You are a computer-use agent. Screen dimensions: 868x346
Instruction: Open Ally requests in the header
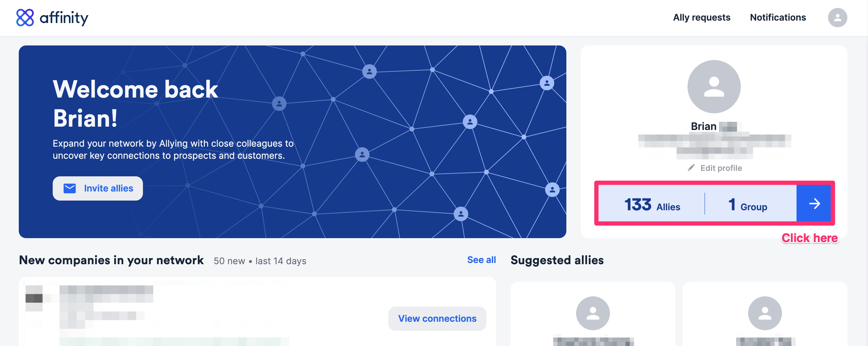coord(701,18)
